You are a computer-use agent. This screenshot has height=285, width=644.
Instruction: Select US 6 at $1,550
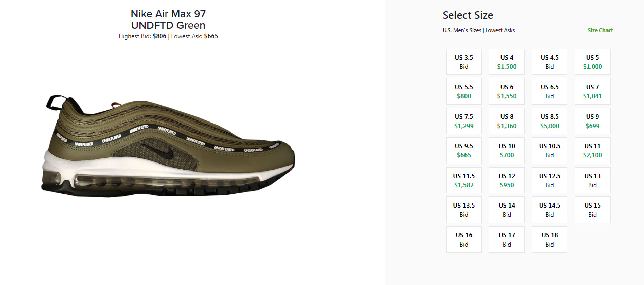click(507, 91)
